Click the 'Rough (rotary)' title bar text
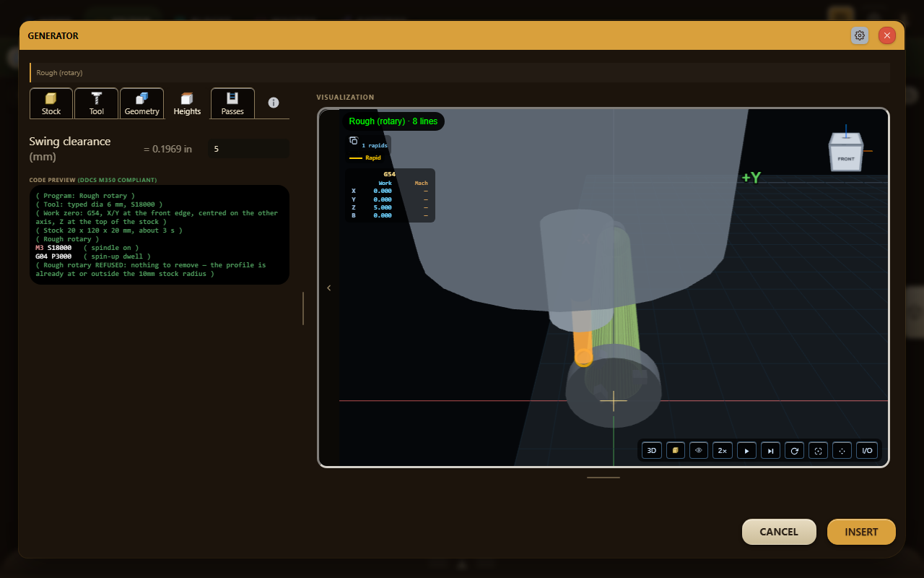Viewport: 924px width, 578px height. click(x=59, y=73)
